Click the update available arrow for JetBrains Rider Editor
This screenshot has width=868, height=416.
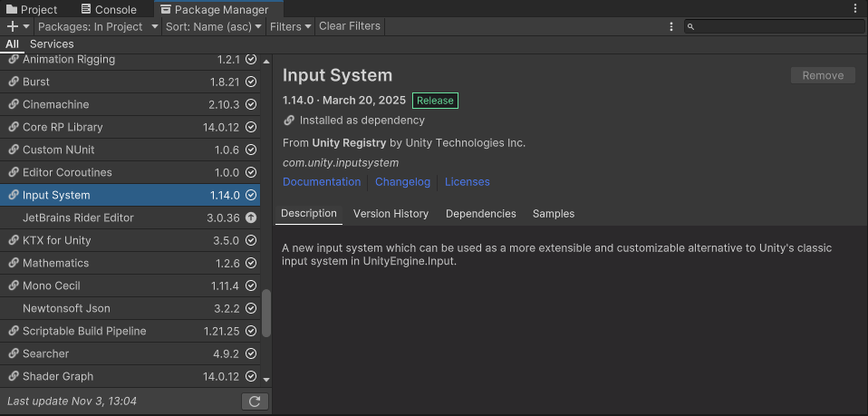(x=251, y=218)
